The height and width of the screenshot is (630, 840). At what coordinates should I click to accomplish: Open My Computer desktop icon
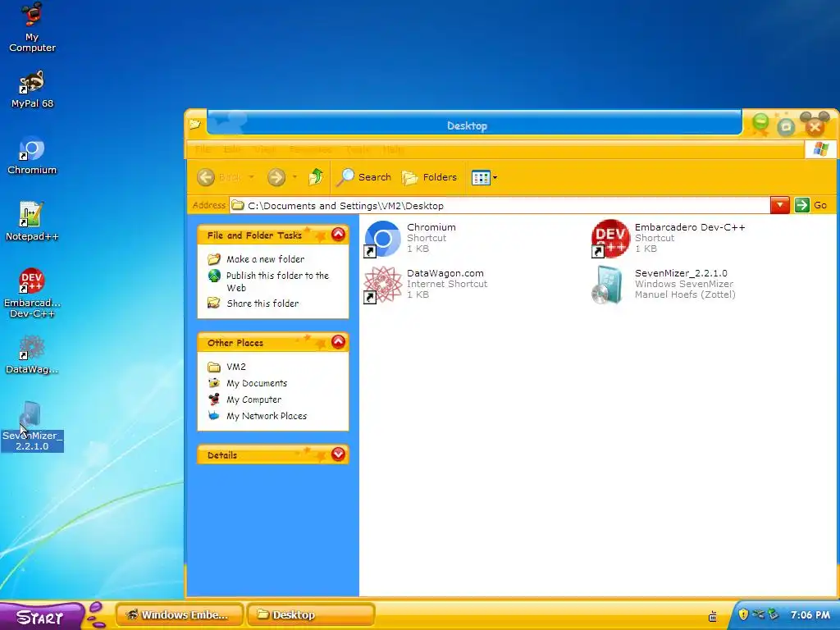(x=32, y=27)
